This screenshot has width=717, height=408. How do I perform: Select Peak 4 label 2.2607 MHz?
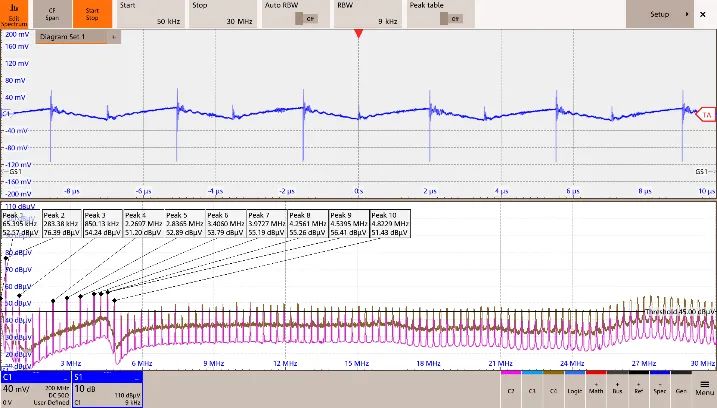point(144,224)
